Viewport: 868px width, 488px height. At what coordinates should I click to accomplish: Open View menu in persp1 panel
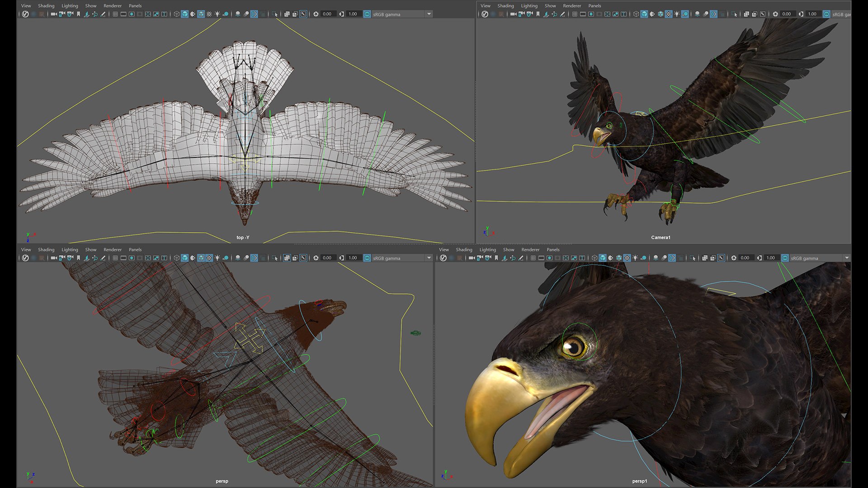(x=444, y=249)
